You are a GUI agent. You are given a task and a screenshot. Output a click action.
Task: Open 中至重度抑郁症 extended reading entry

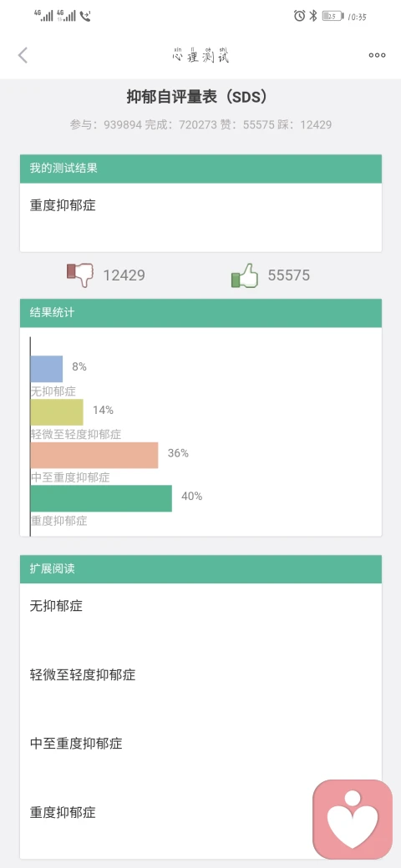[x=200, y=744]
